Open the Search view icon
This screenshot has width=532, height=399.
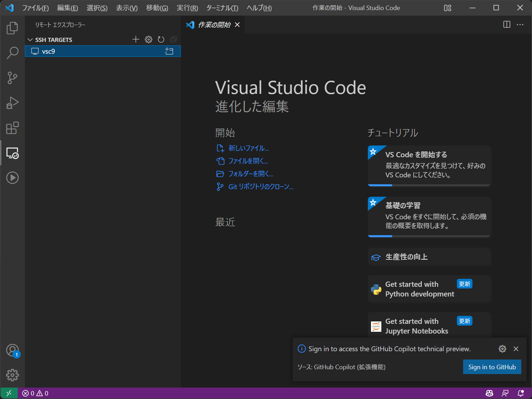pos(12,53)
